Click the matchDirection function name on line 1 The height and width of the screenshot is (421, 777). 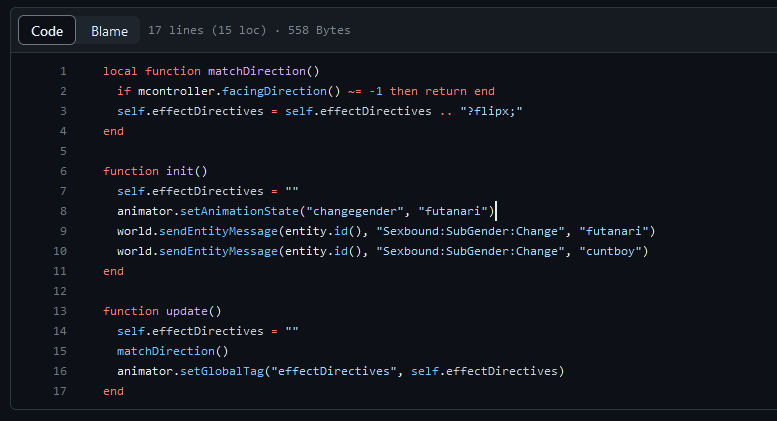pos(257,71)
